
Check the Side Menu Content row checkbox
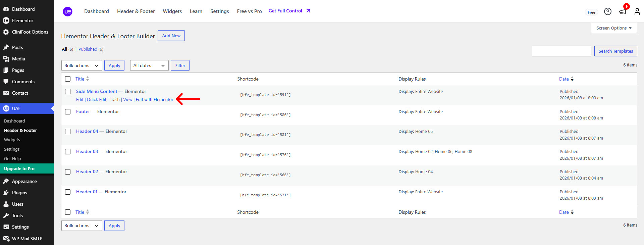68,92
